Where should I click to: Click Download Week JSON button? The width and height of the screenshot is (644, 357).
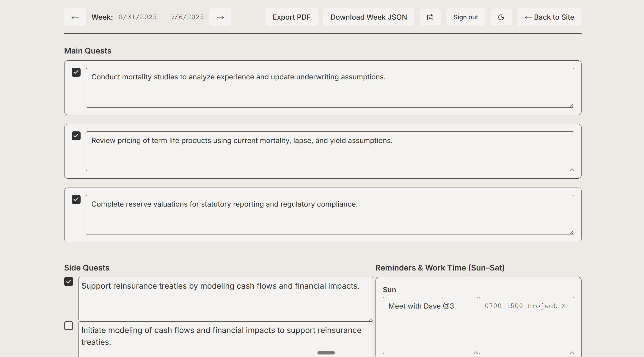(369, 17)
